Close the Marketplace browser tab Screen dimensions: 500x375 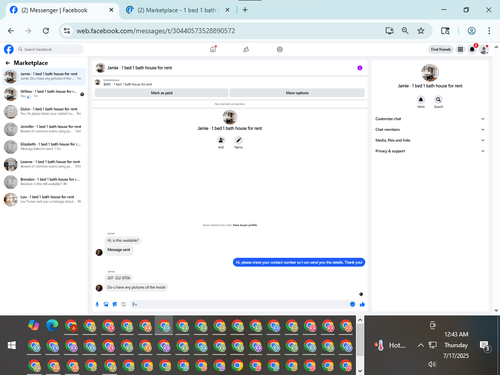pos(227,10)
